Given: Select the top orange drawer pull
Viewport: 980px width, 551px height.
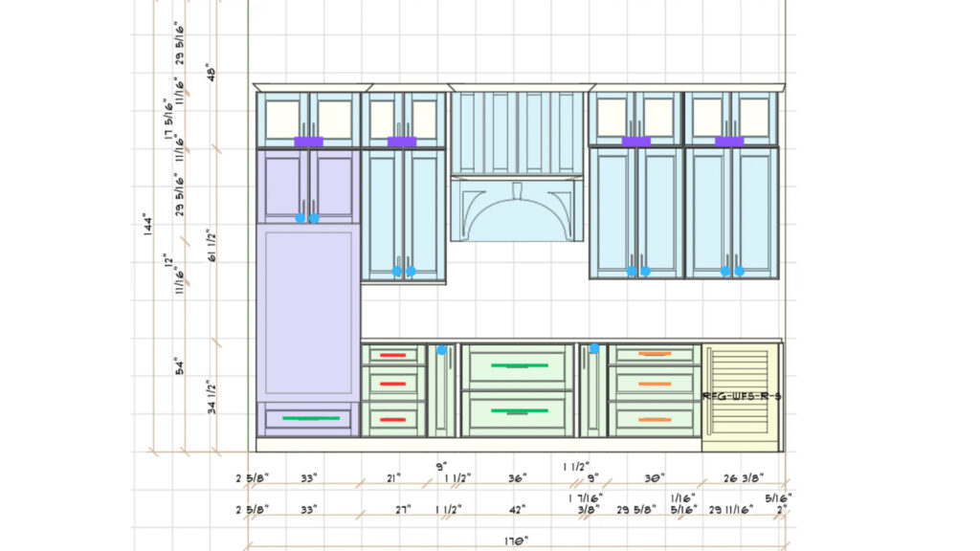Looking at the screenshot, I should [655, 354].
